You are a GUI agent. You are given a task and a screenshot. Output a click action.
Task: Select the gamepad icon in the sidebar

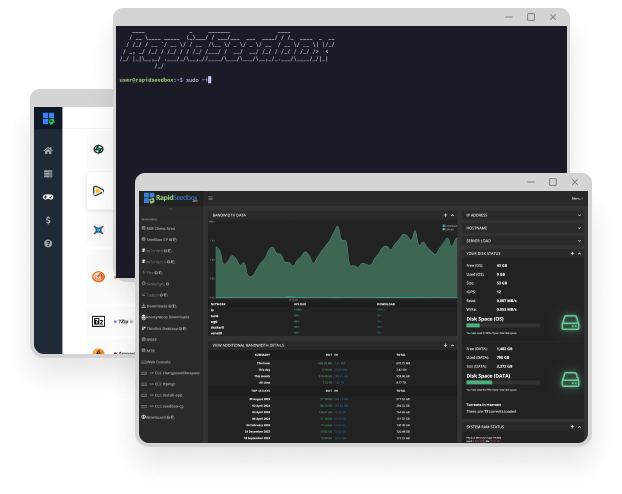(x=47, y=197)
